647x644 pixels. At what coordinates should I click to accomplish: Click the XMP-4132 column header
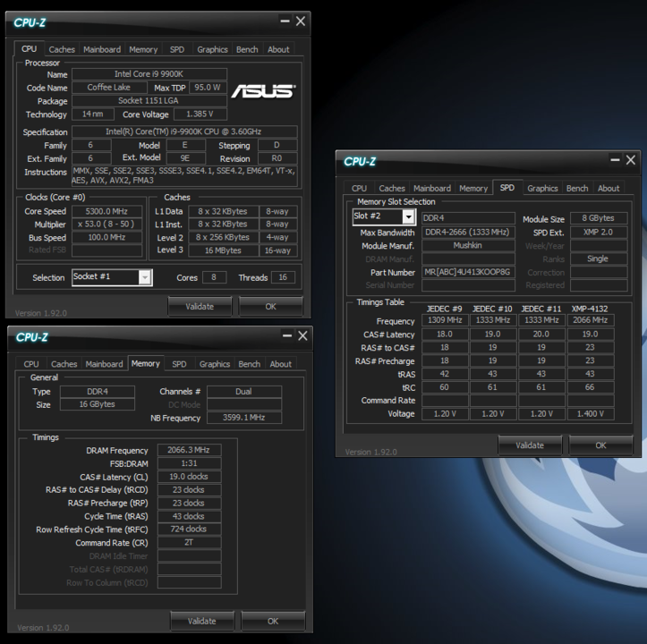[x=591, y=309]
